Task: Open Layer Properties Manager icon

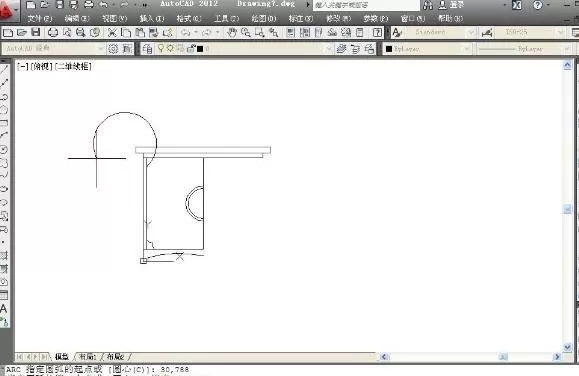Action: (147, 48)
